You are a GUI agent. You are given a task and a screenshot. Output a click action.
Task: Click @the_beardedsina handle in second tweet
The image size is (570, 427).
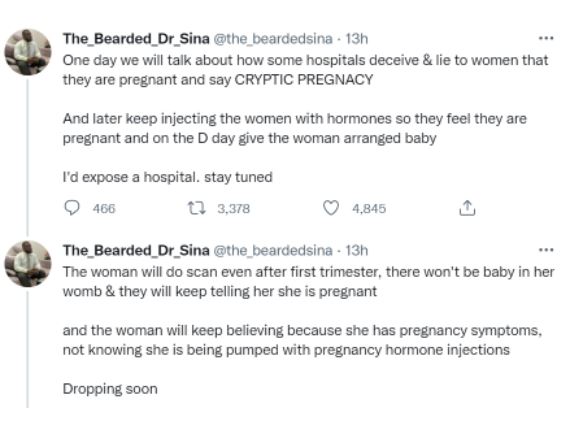click(x=273, y=250)
